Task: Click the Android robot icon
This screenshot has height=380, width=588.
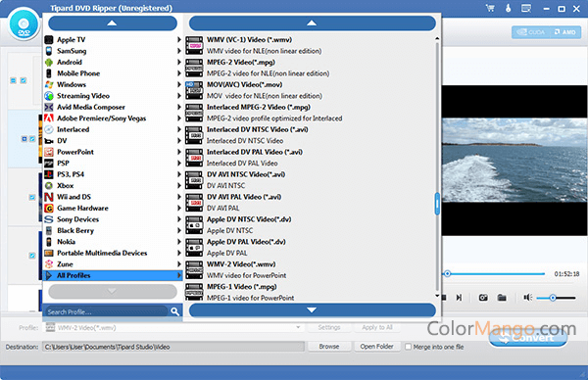Action: click(49, 63)
